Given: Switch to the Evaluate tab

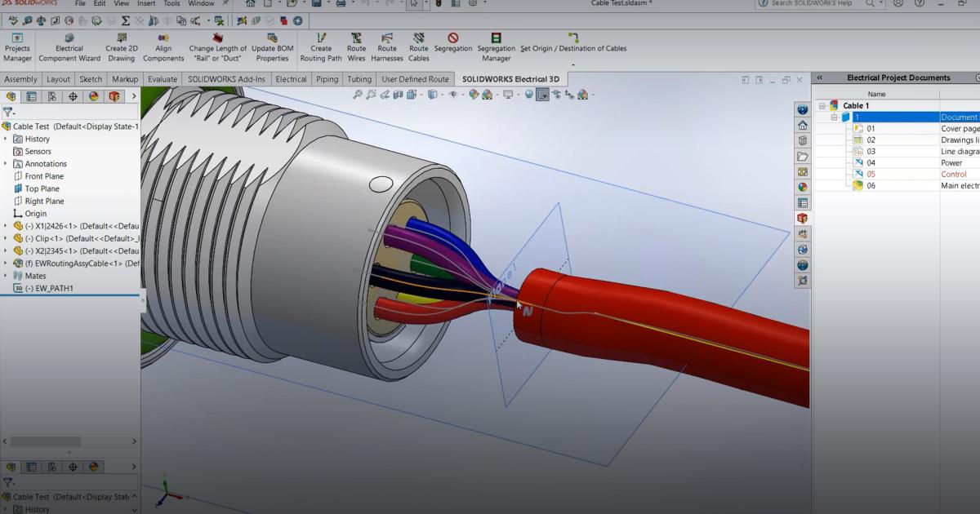Looking at the screenshot, I should coord(163,79).
